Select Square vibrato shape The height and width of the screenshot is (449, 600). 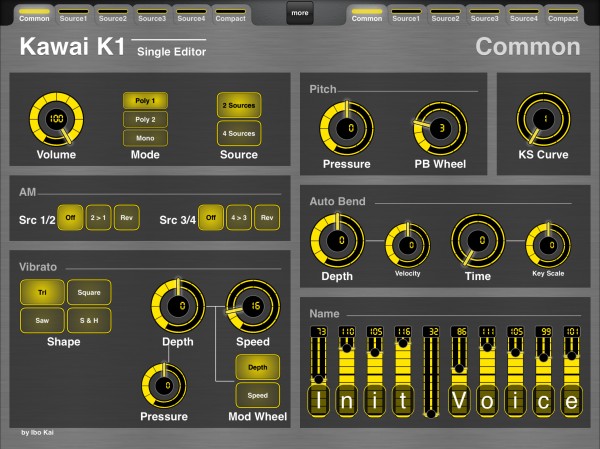89,292
